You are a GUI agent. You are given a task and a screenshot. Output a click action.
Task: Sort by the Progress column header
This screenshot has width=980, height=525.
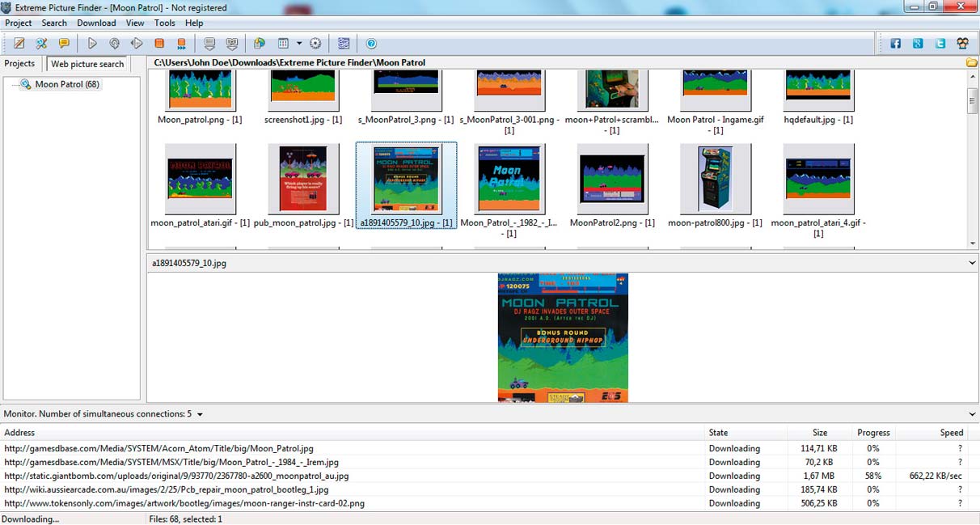873,433
